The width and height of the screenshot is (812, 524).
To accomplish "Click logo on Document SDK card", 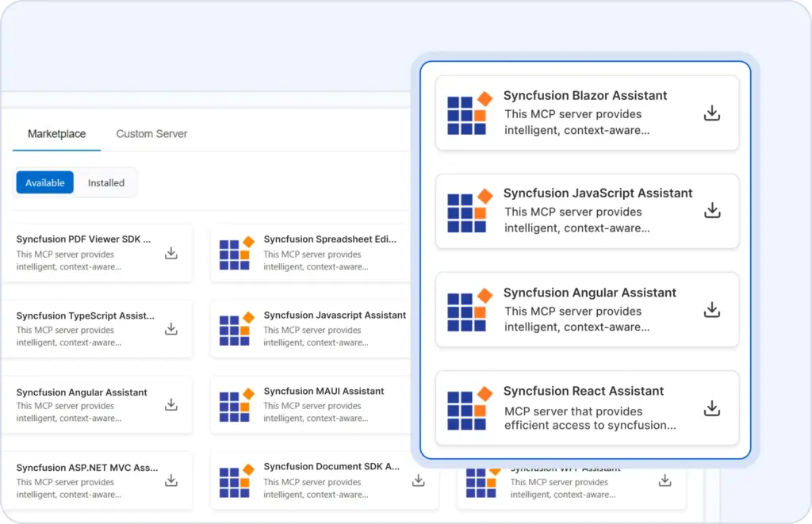I will 236,480.
